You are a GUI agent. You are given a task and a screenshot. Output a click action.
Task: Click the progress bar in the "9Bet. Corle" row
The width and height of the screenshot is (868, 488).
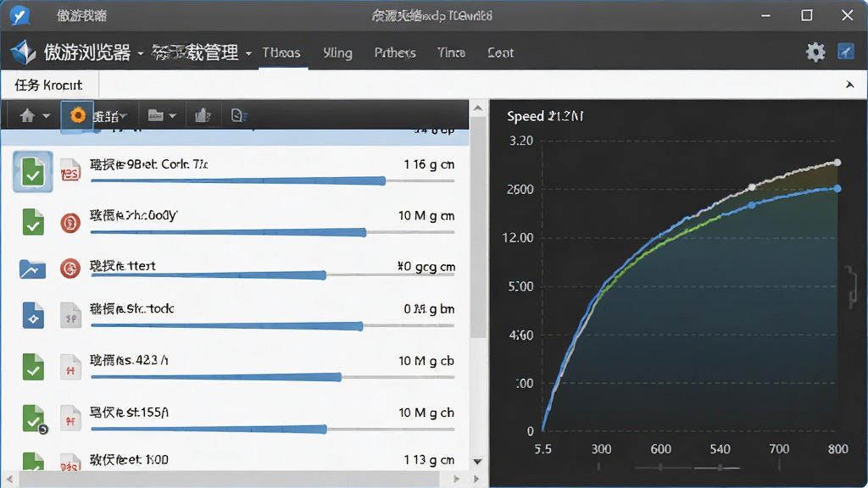(272, 181)
